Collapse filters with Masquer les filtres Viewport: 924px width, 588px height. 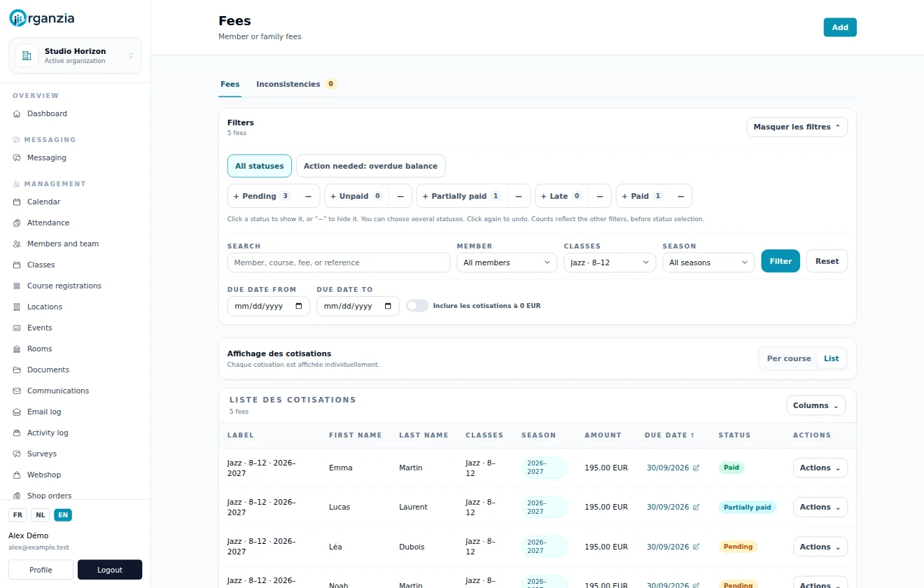point(797,127)
